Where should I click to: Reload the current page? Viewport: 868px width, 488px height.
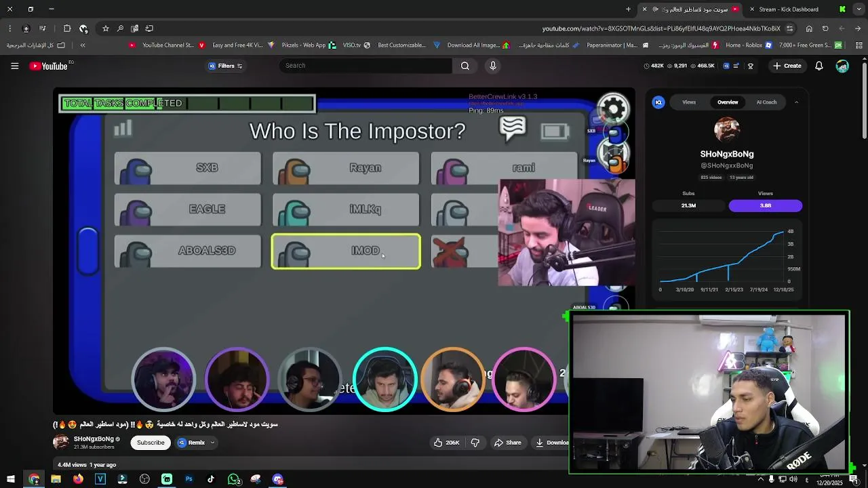pos(825,28)
